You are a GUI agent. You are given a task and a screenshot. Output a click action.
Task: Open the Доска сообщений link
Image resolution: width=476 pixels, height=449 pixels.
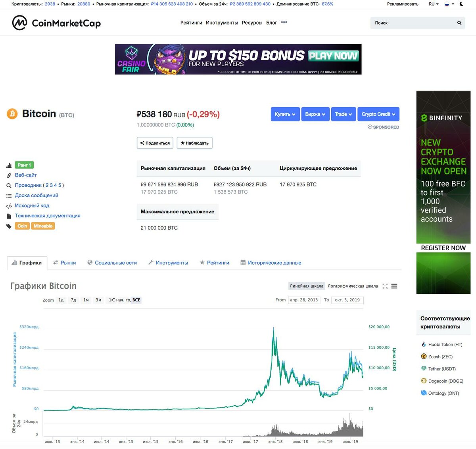tap(36, 195)
